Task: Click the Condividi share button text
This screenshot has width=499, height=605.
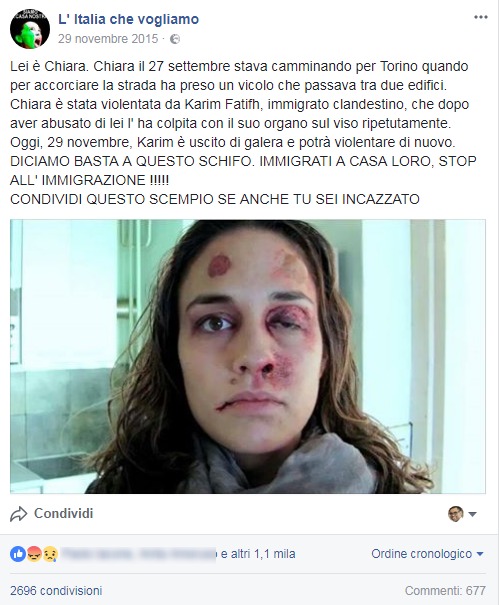Action: (x=64, y=514)
